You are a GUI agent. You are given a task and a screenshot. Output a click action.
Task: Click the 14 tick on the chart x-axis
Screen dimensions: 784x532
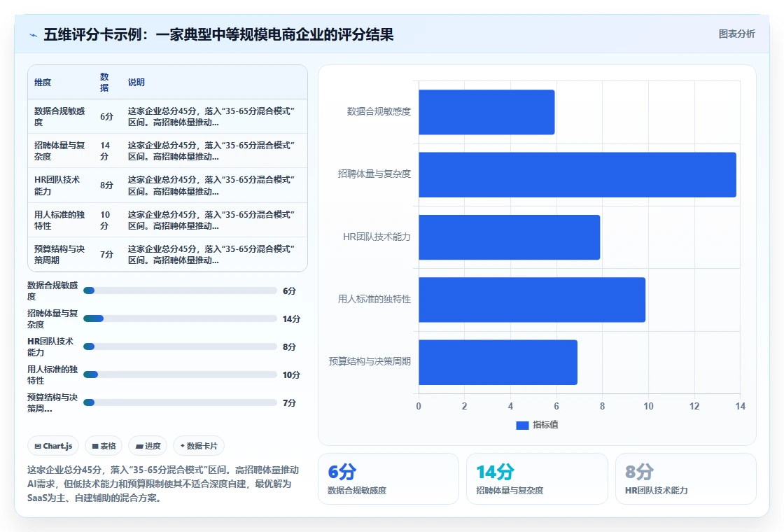coord(741,407)
